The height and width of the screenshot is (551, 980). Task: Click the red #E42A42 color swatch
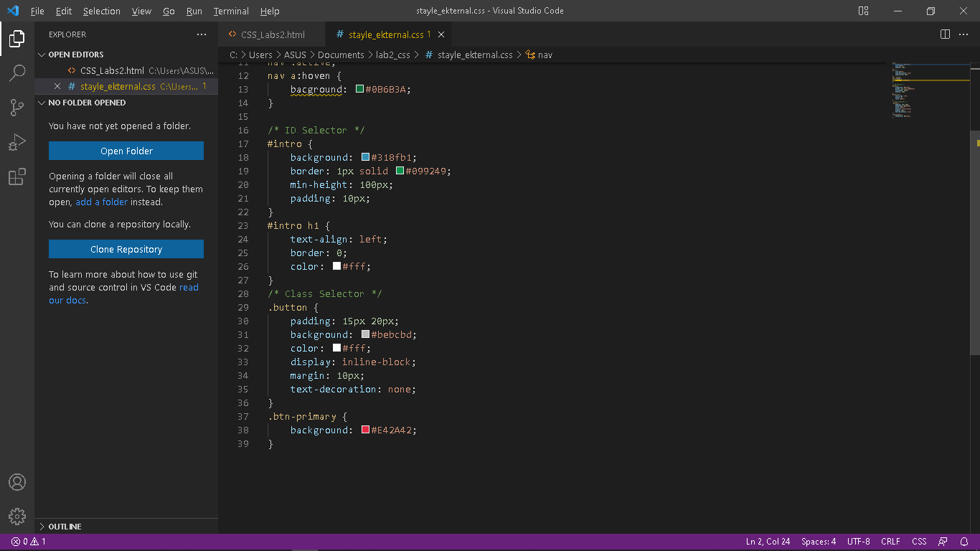[364, 430]
